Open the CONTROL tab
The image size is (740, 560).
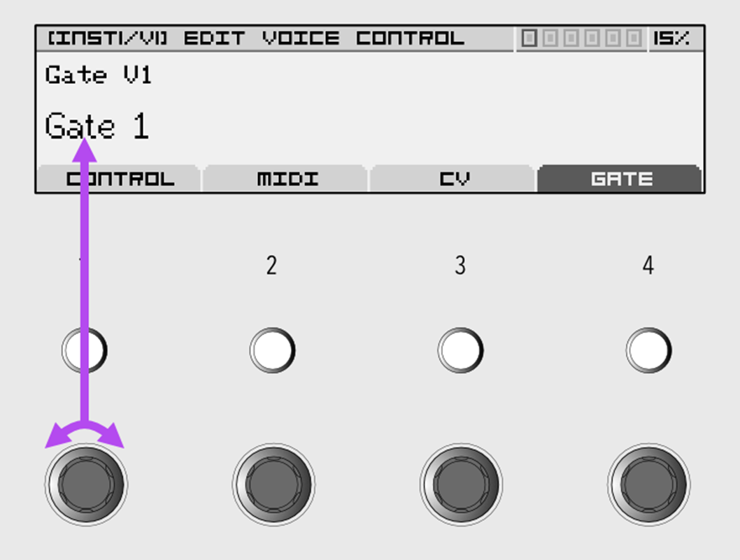click(119, 178)
